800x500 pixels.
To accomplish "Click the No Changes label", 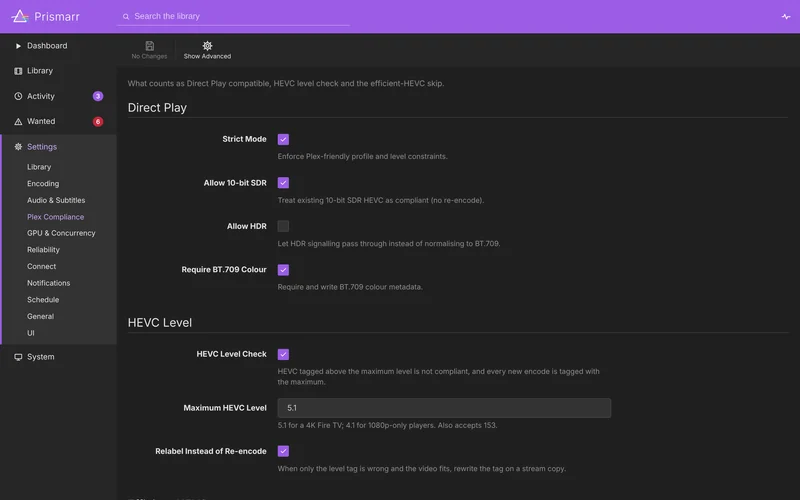I will (x=149, y=56).
